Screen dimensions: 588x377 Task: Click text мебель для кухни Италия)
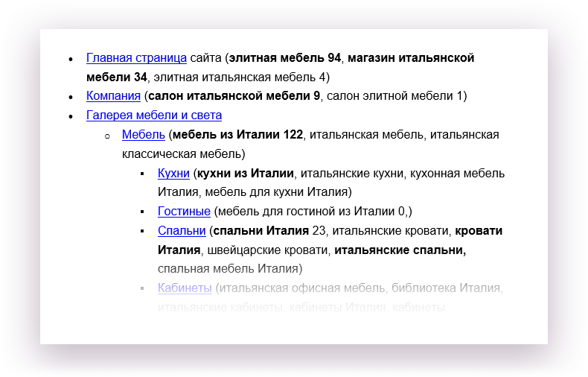point(278,192)
